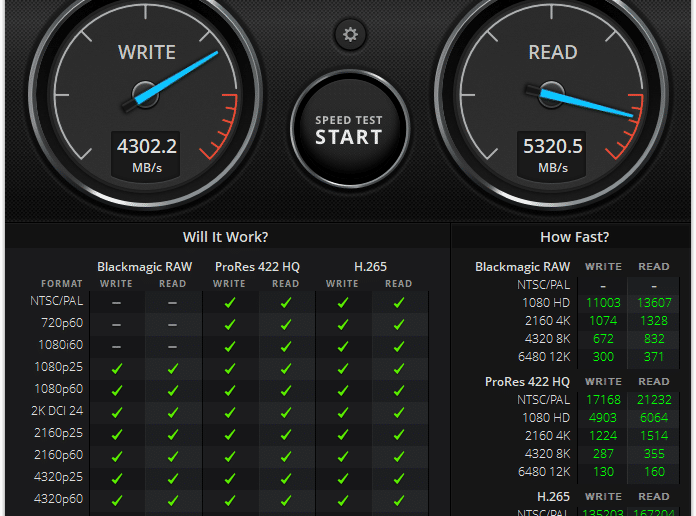696x516 pixels.
Task: Click the ProRes write checkmark for 4320p60
Action: point(229,500)
